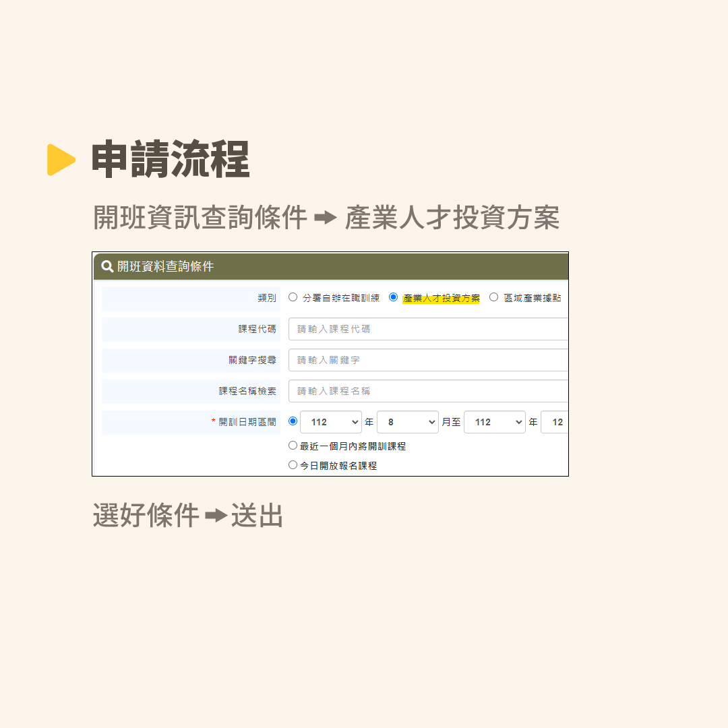Click the 類別 field label
Screen dimensions: 728x728
coord(267,298)
